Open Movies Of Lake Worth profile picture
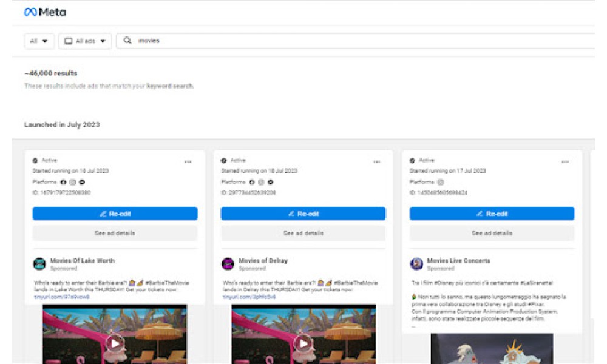Viewport: 607px width, 364px height. 39,264
